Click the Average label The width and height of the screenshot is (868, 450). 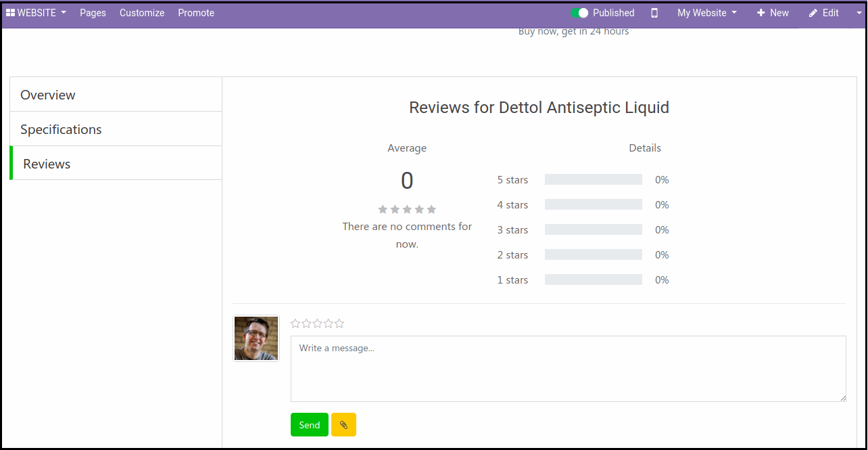(x=407, y=148)
